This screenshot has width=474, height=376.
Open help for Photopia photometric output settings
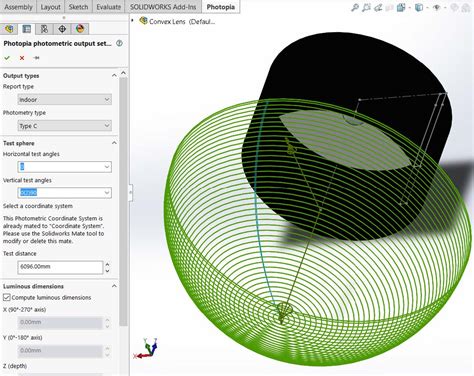(x=119, y=43)
